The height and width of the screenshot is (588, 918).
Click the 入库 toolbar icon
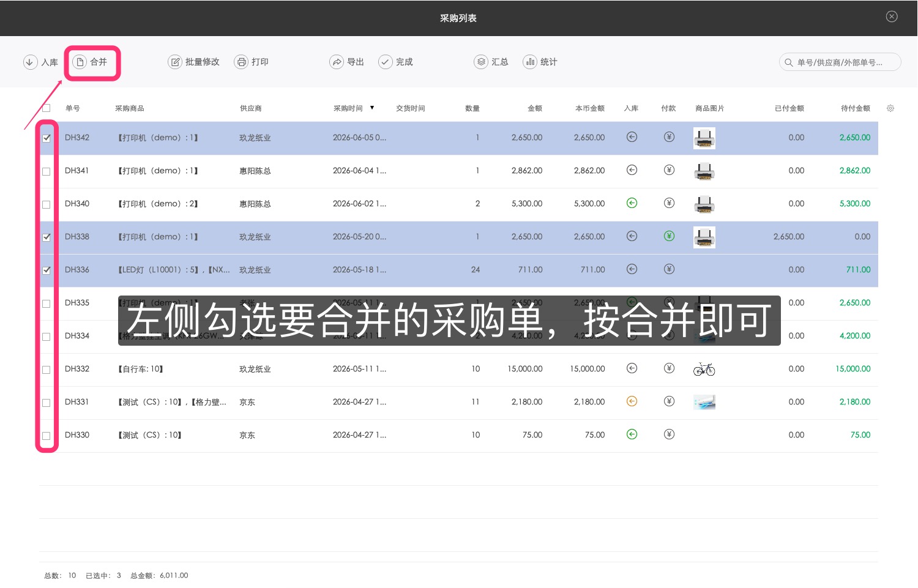[31, 62]
